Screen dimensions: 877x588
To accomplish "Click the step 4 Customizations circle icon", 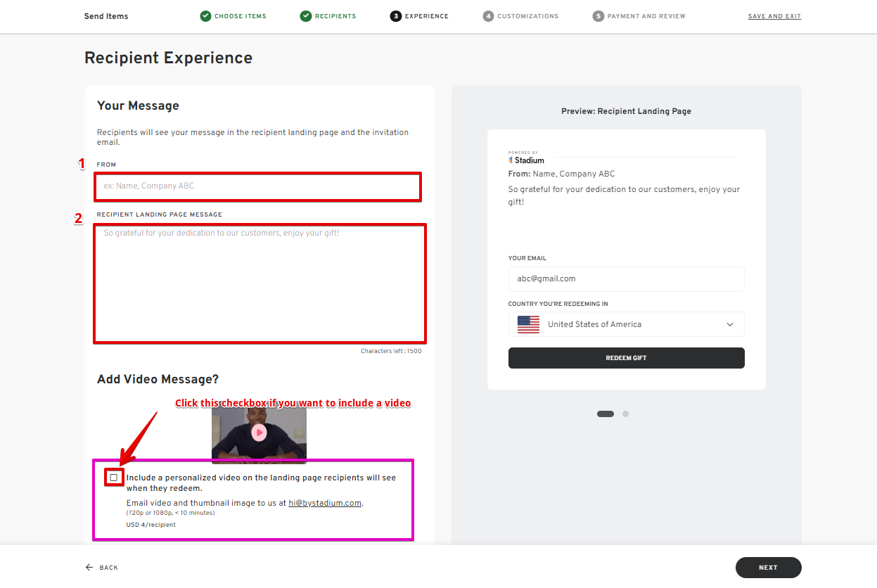I will 488,16.
